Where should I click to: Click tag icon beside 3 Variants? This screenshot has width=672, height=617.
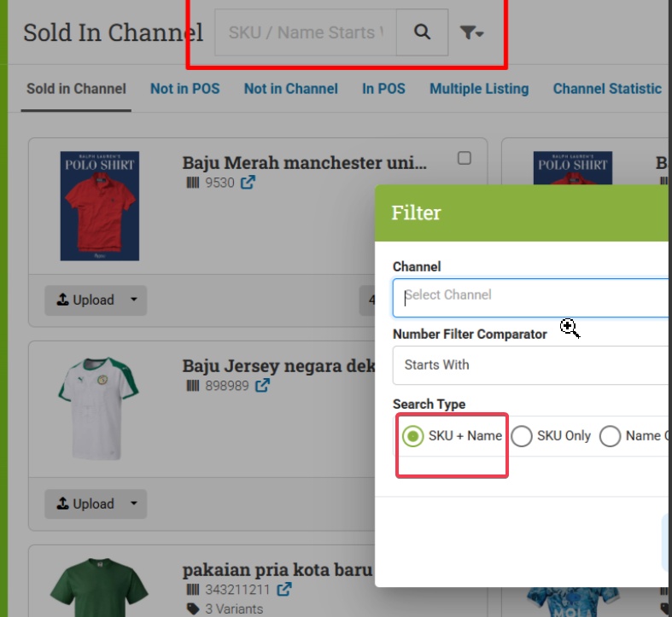[x=192, y=609]
